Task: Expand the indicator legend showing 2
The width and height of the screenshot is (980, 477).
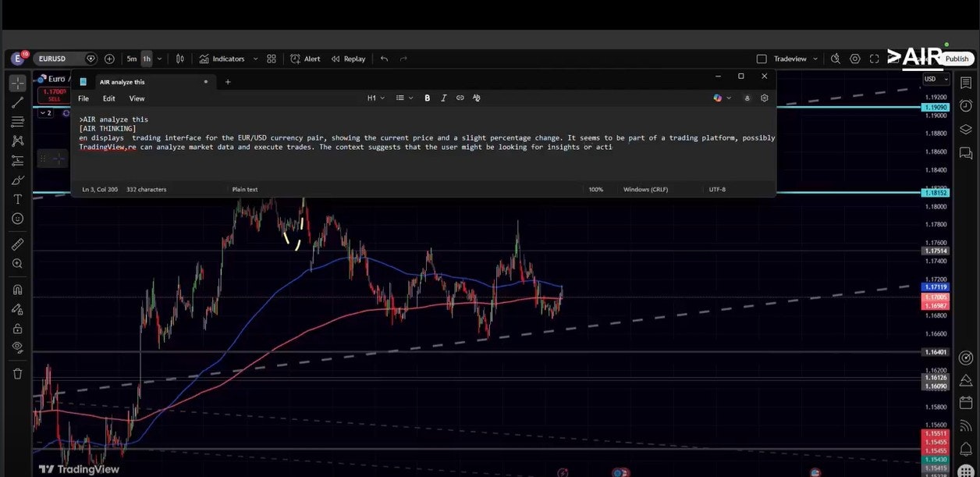Action: coord(45,113)
